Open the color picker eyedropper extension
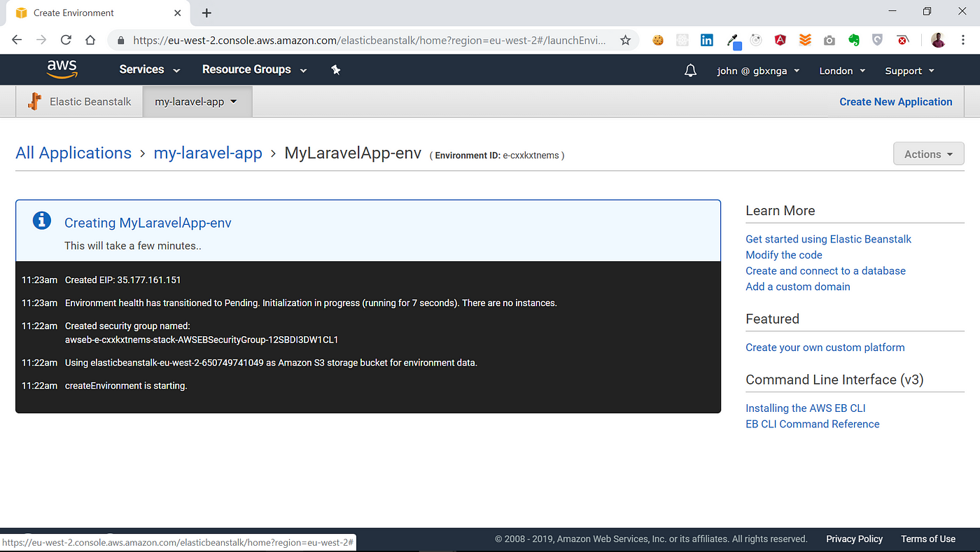This screenshot has width=980, height=552. pos(733,41)
